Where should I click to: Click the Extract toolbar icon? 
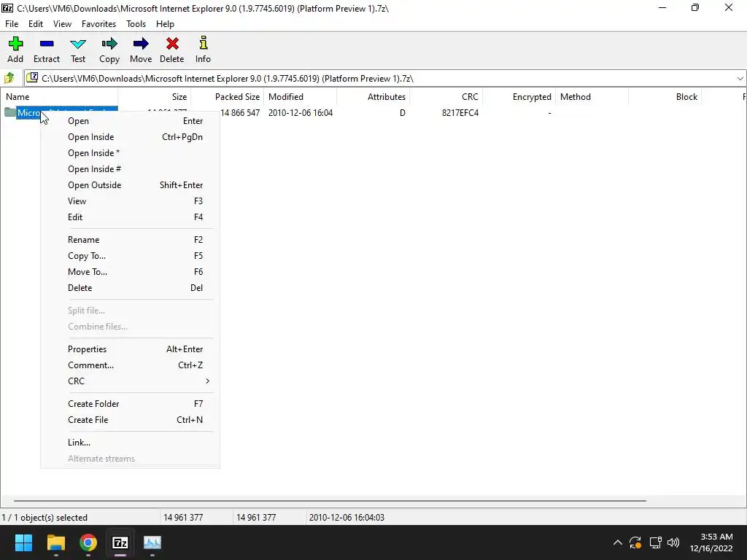[47, 50]
